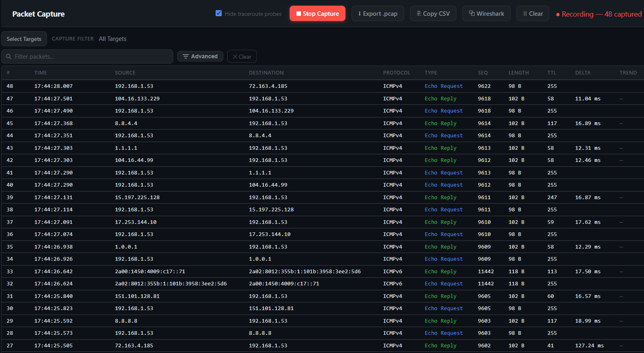Click destination 72.163.4.185 in row 48
This screenshot has width=644, height=353.
(268, 86)
